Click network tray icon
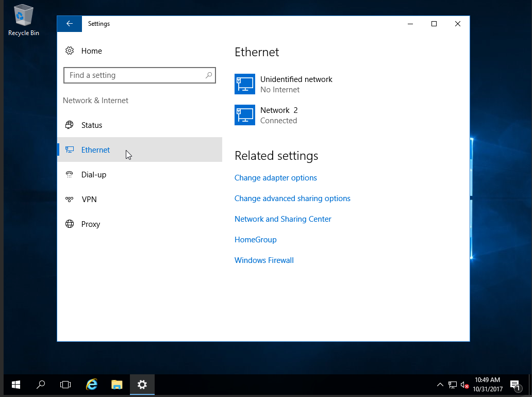Viewport: 532px width, 397px height. pos(452,385)
